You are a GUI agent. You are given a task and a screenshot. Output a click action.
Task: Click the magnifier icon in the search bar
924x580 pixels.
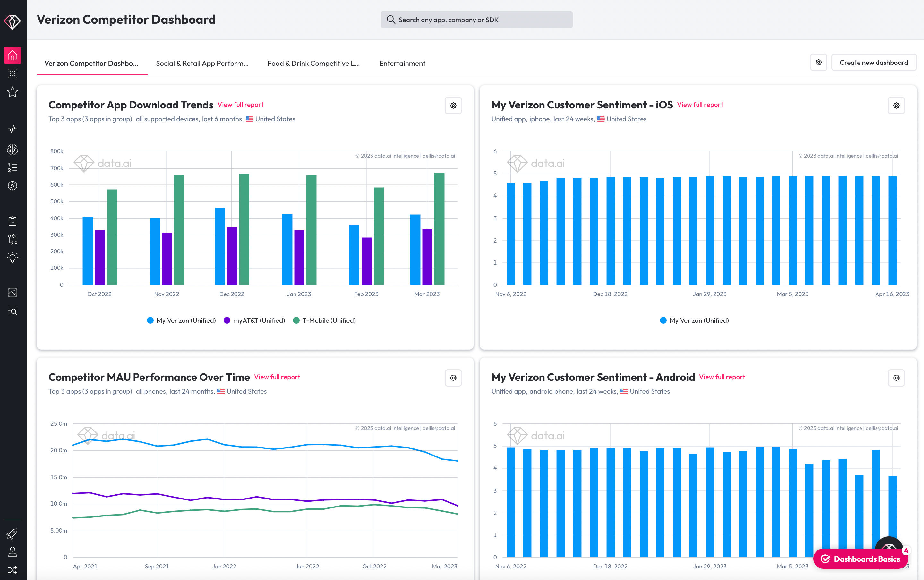pyautogui.click(x=390, y=20)
